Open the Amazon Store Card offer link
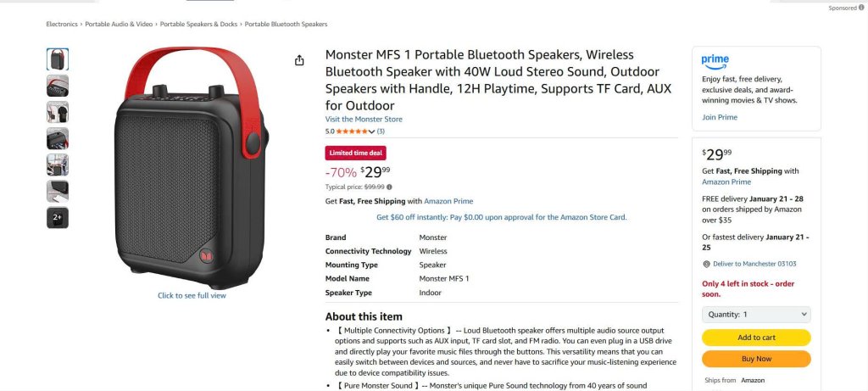Viewport: 868px width, 391px height. 501,217
